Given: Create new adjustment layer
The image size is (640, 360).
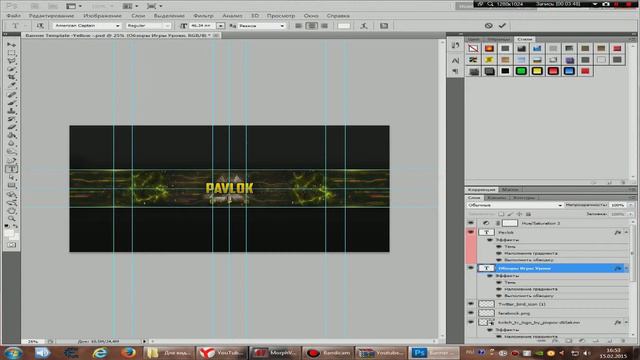Looking at the screenshot, I should [x=582, y=340].
